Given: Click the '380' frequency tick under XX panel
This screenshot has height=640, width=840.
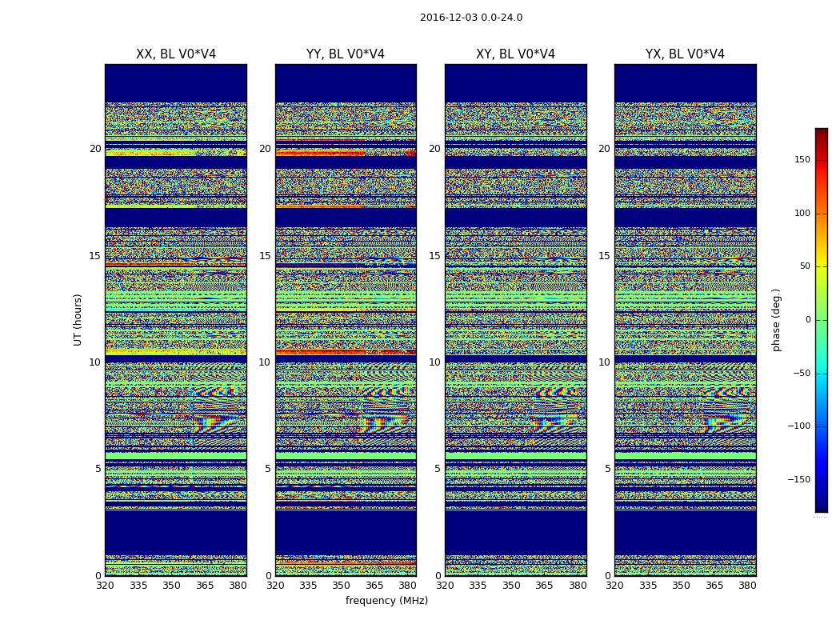Looking at the screenshot, I should click(238, 586).
